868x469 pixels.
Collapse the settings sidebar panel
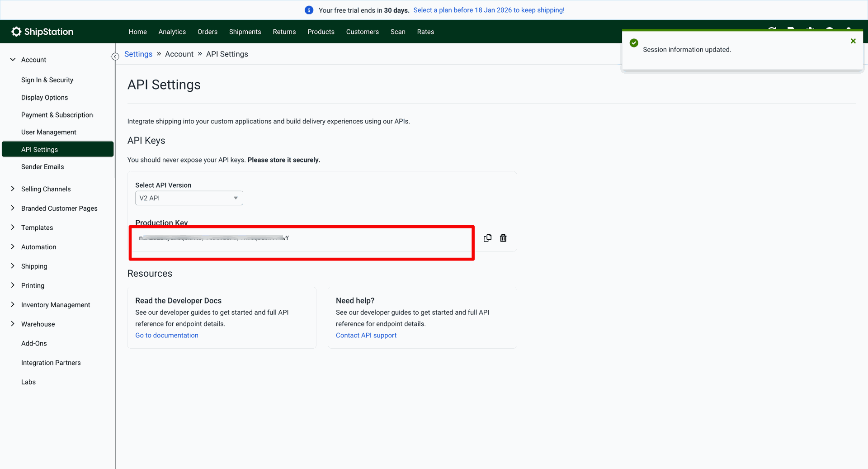tap(115, 57)
